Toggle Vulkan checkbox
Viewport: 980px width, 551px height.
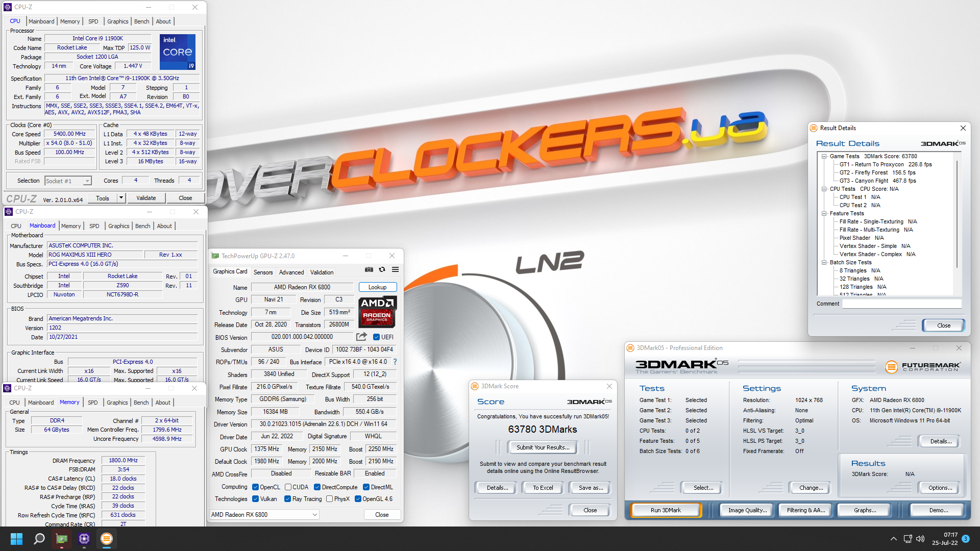tap(255, 499)
